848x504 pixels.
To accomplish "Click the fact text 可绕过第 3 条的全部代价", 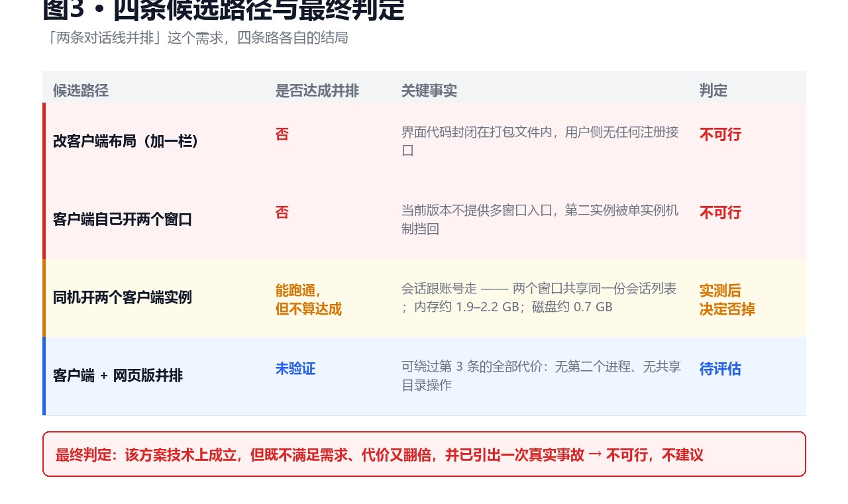I will click(x=541, y=376).
